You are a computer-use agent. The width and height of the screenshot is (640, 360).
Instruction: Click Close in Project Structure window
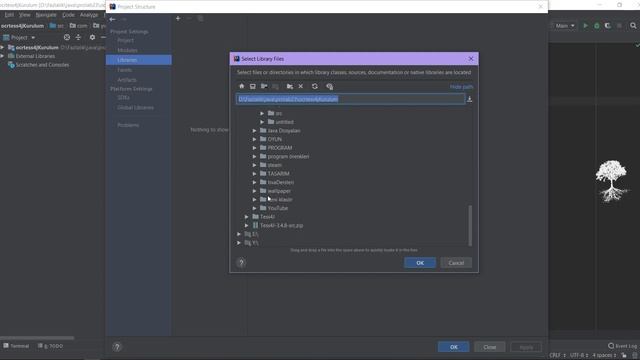pos(490,347)
